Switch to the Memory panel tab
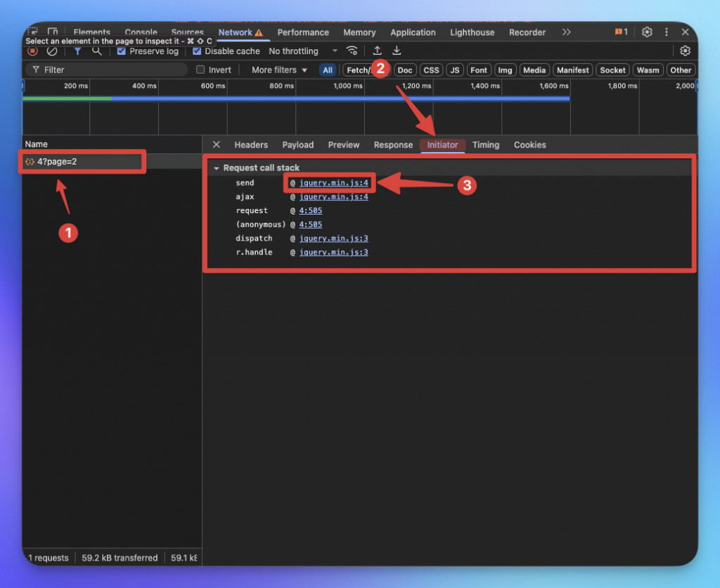 coord(359,32)
